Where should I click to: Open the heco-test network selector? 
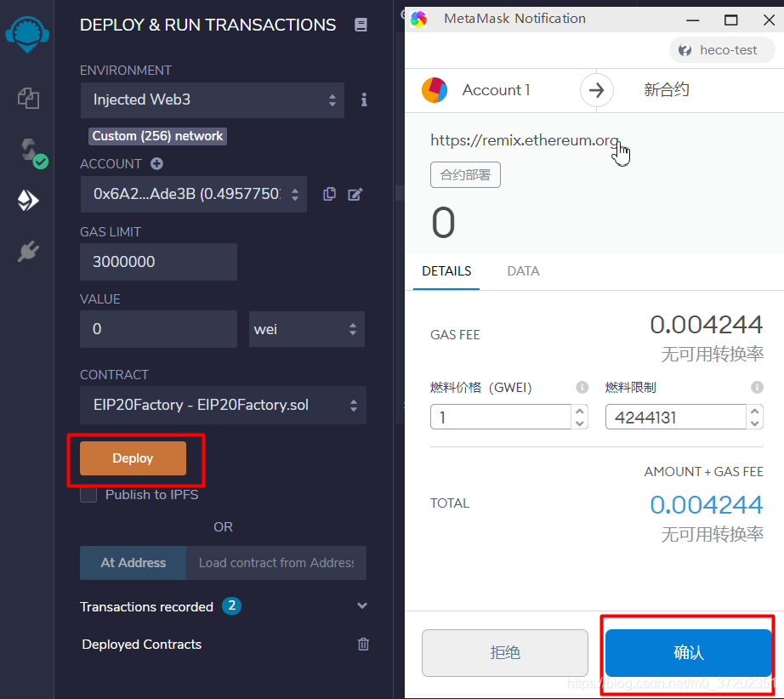[x=722, y=50]
